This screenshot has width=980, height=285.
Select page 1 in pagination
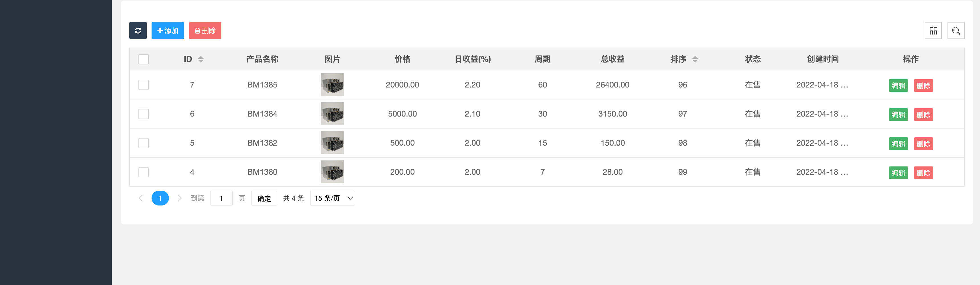pos(160,198)
